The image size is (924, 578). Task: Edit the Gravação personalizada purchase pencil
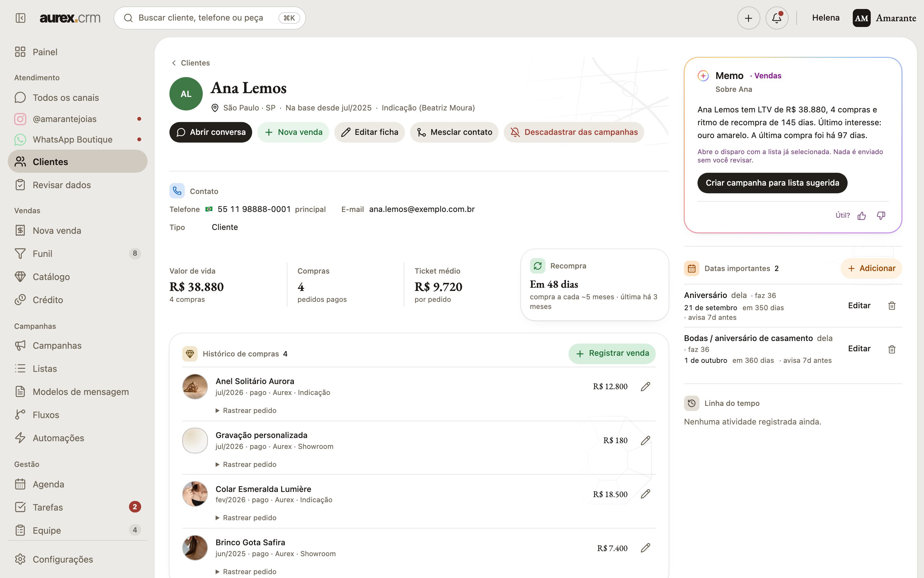coord(645,440)
